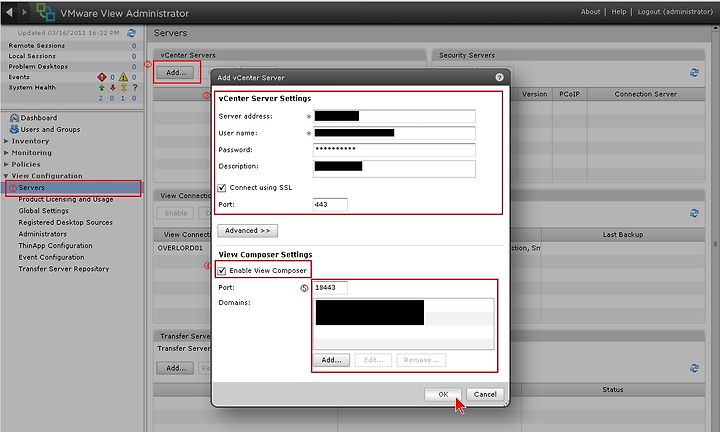This screenshot has width=720, height=432.
Task: Log out administrator
Action: click(675, 11)
